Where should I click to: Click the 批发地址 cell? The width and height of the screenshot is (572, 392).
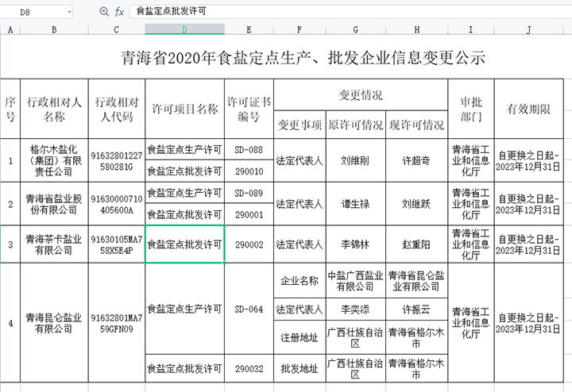point(300,369)
